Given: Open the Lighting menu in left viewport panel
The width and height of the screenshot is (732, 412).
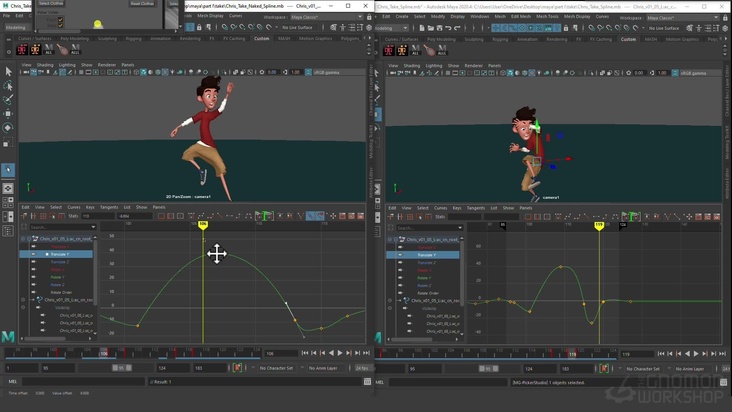Looking at the screenshot, I should tap(67, 65).
